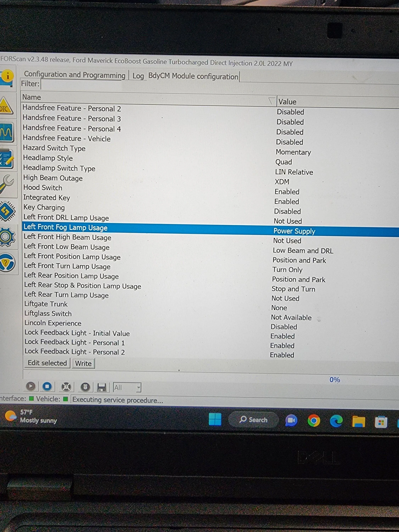
Task: Click the Low Beam and DRL value
Action: (303, 251)
